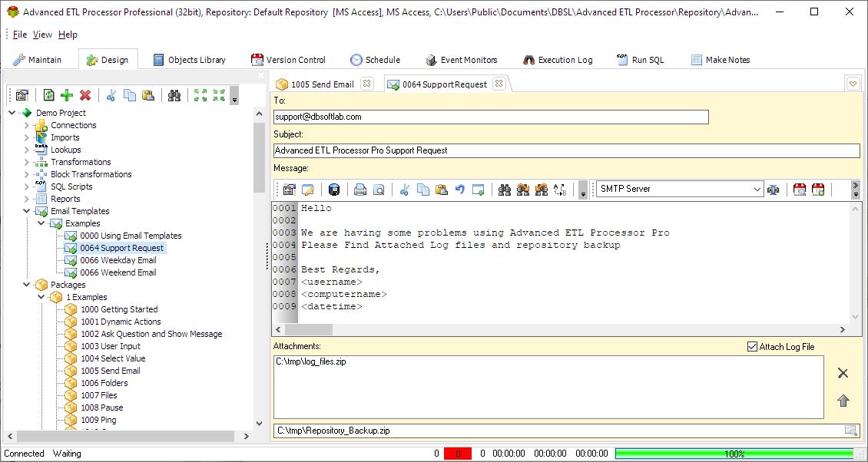Close the 1005 Send Email document tab
The height and width of the screenshot is (462, 868).
tap(366, 84)
